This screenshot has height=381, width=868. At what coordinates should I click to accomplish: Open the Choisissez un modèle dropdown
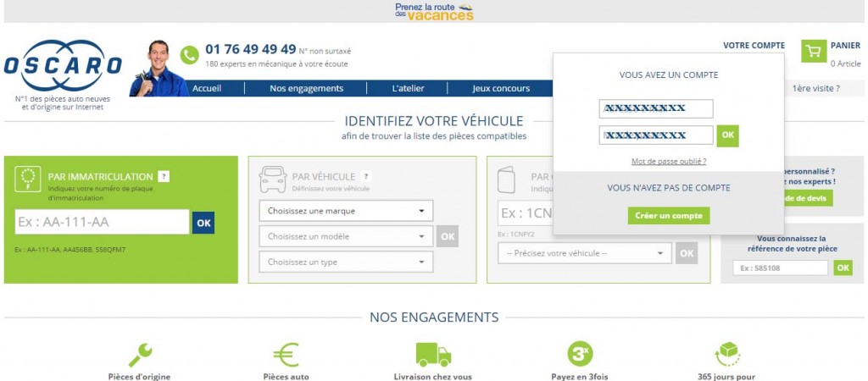pyautogui.click(x=346, y=236)
